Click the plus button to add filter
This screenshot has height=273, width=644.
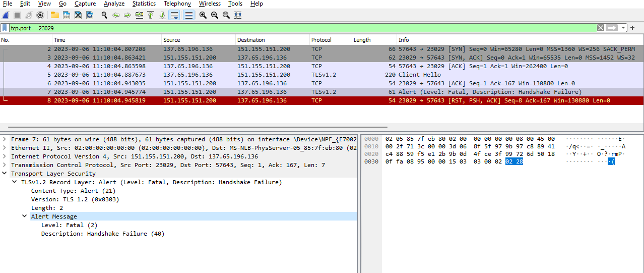pos(632,28)
